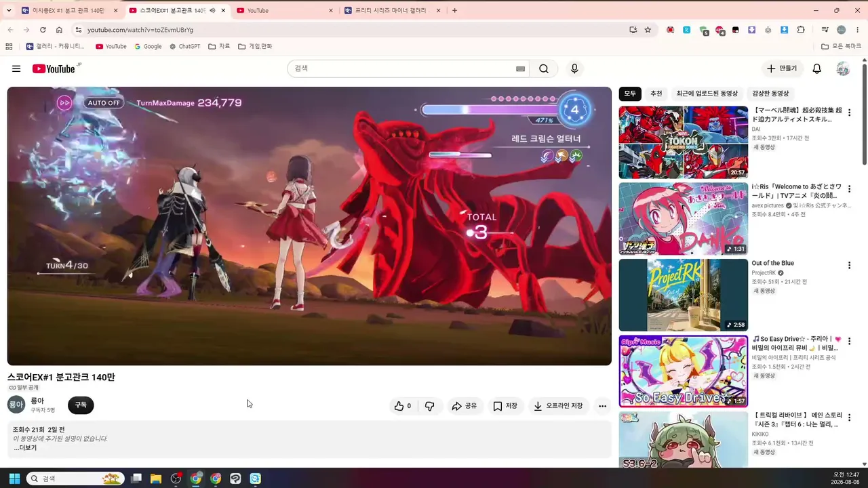This screenshot has height=488, width=868.
Task: Open the 룡아 channel avatar
Action: [x=16, y=405]
